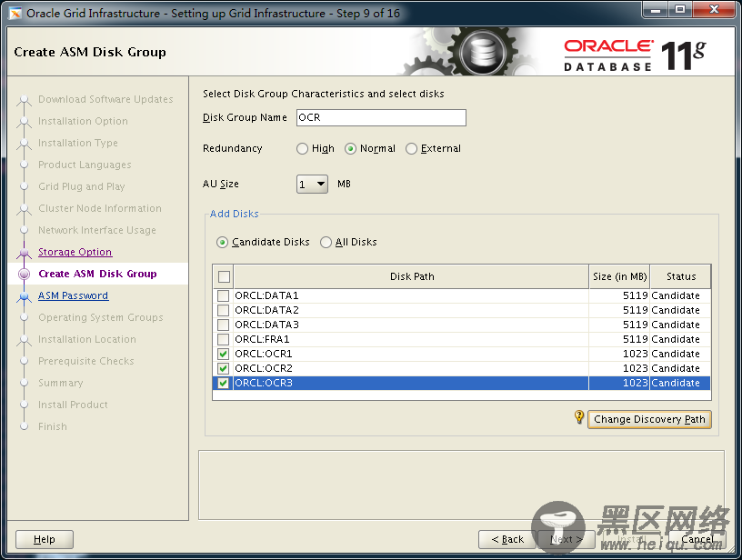This screenshot has width=742, height=560.
Task: Open the ASM Password step link
Action: click(x=74, y=295)
